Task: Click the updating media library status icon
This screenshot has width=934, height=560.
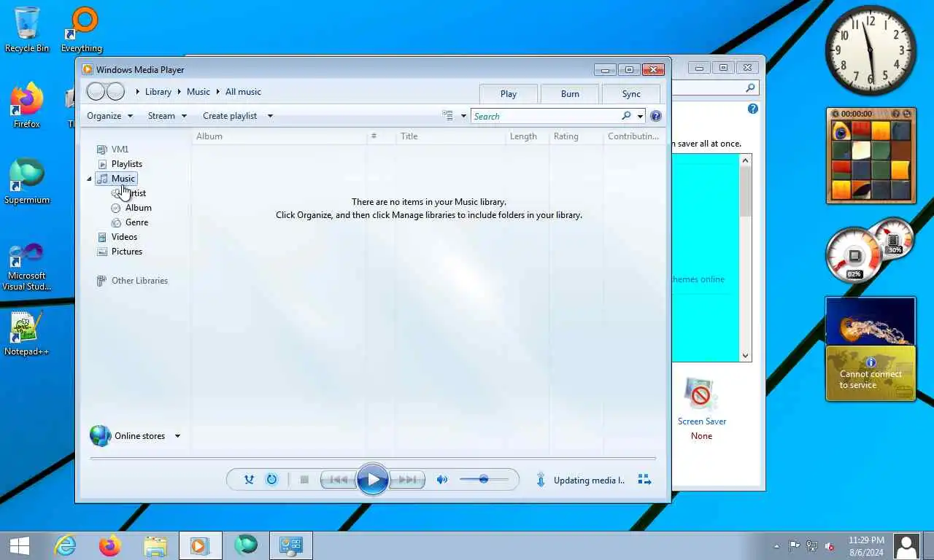Action: tap(541, 480)
